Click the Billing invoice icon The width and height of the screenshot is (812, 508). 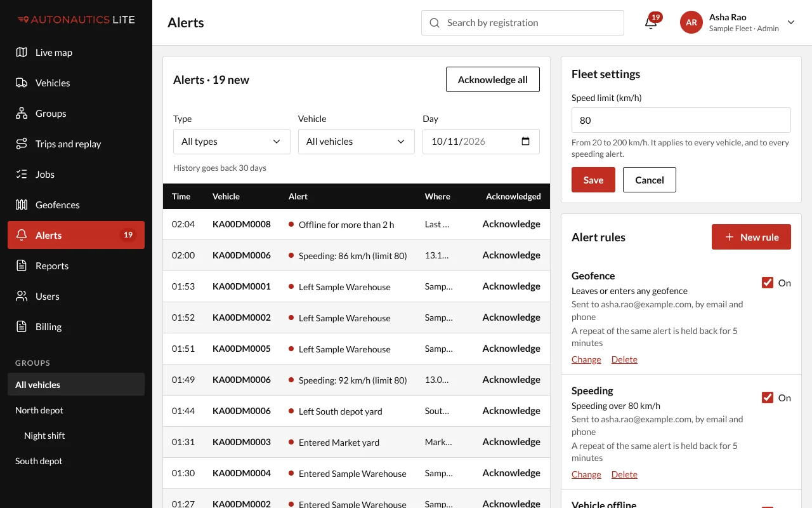[x=22, y=327]
